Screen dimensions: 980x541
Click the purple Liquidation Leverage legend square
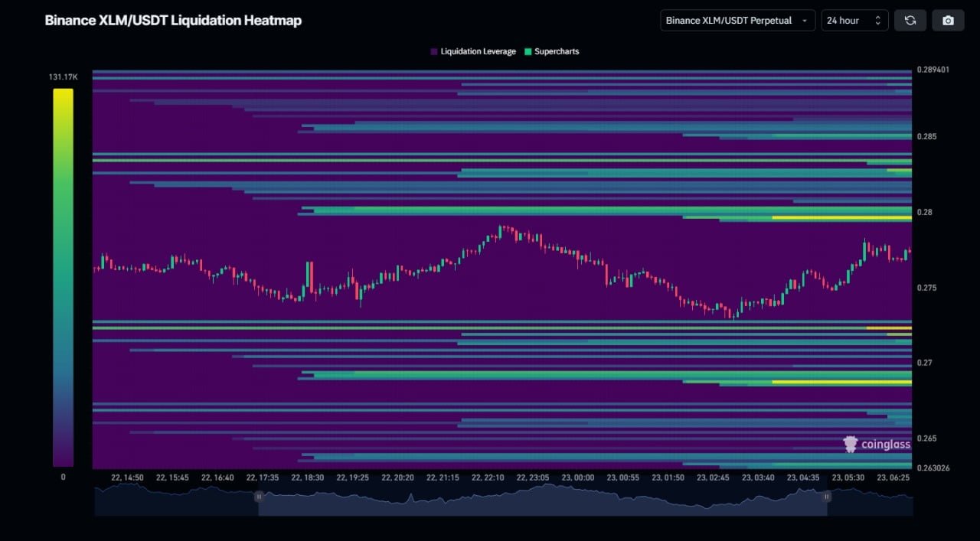[434, 52]
